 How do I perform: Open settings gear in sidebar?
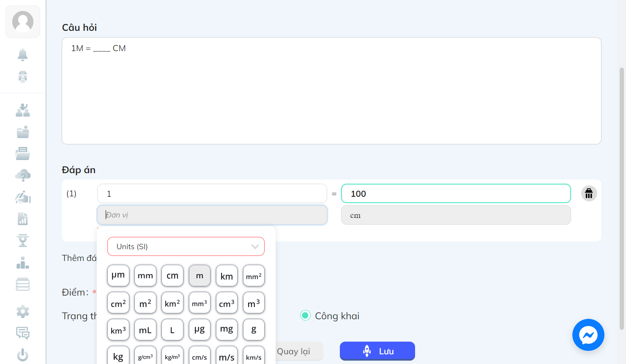[x=23, y=312]
